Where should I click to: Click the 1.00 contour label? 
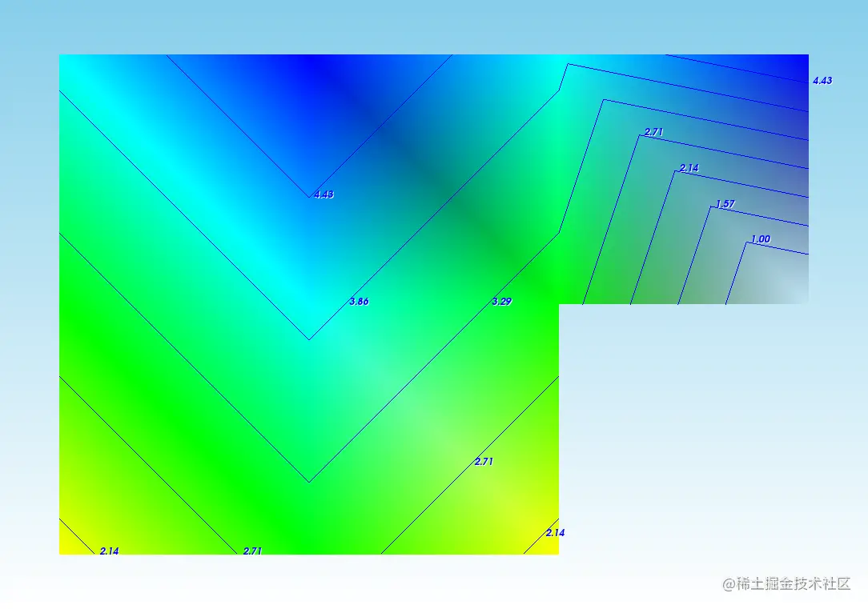click(x=761, y=239)
